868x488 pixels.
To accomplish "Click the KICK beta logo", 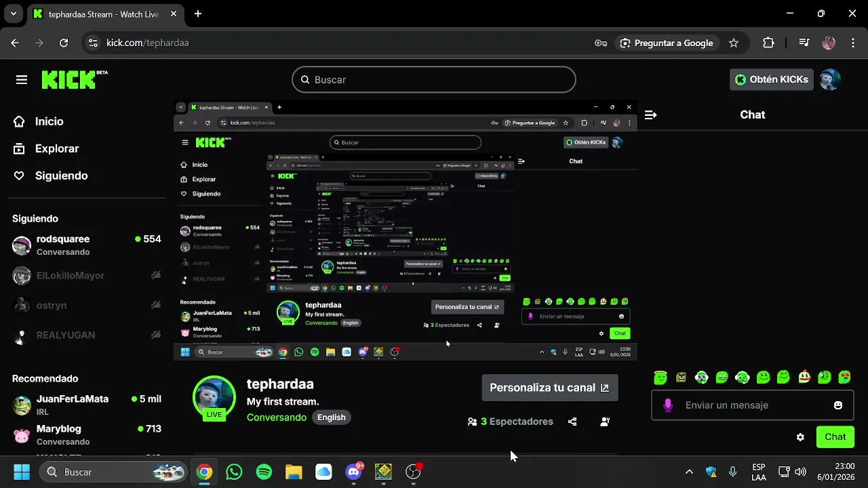I will pos(74,79).
